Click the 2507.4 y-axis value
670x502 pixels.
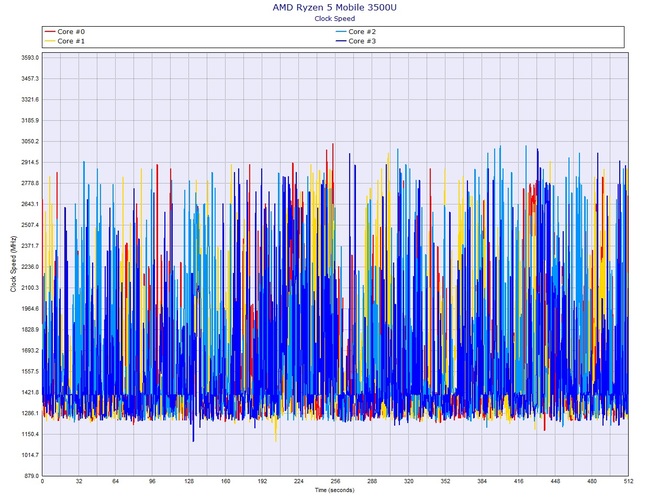pos(30,225)
